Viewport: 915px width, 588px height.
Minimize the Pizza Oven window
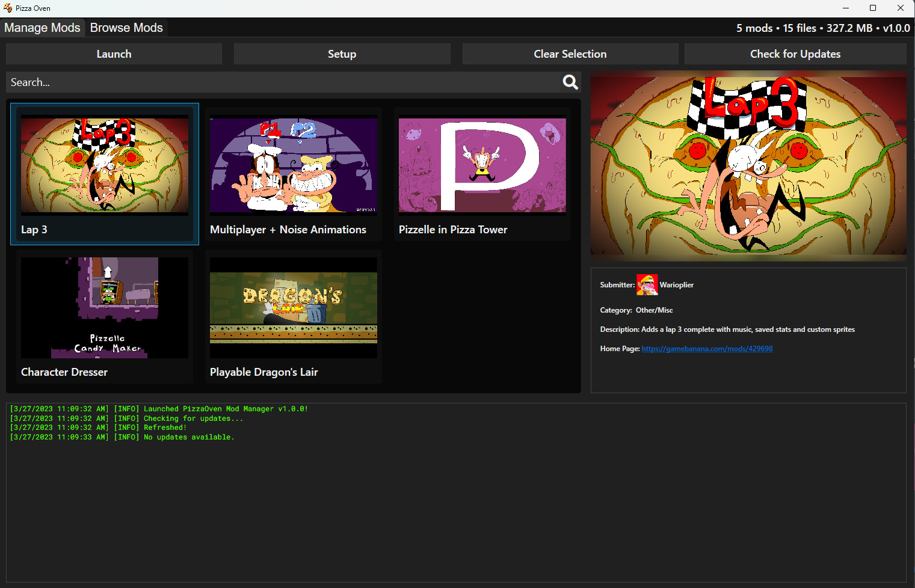[846, 8]
